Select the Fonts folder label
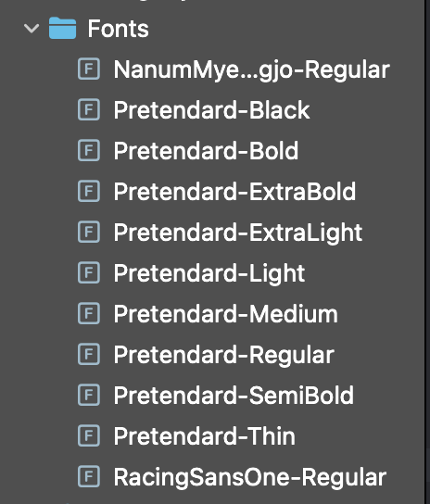The height and width of the screenshot is (504, 430). click(118, 29)
